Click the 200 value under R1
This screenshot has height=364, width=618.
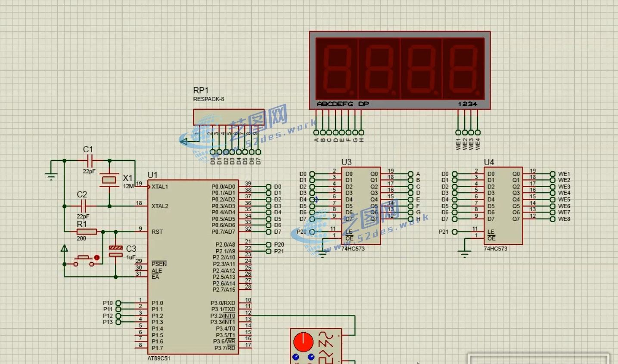pyautogui.click(x=81, y=238)
